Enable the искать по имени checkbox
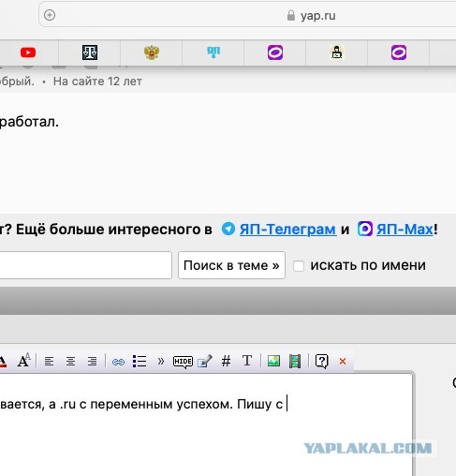 click(x=299, y=266)
